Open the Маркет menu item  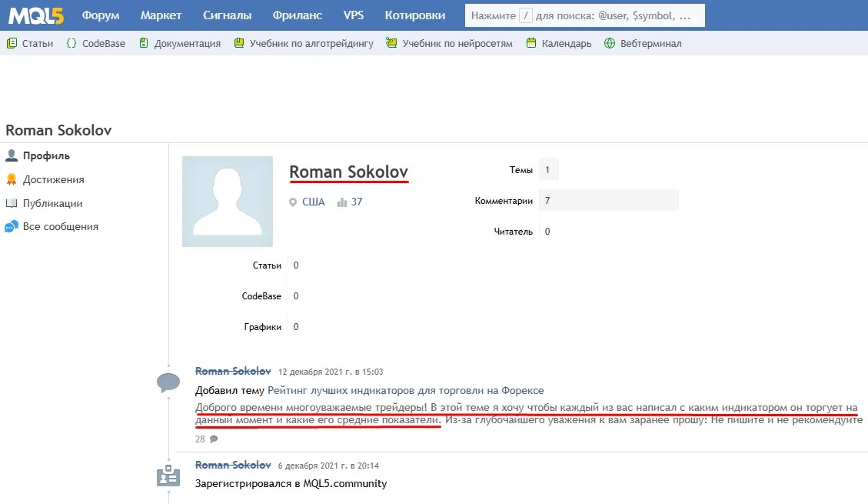[161, 15]
